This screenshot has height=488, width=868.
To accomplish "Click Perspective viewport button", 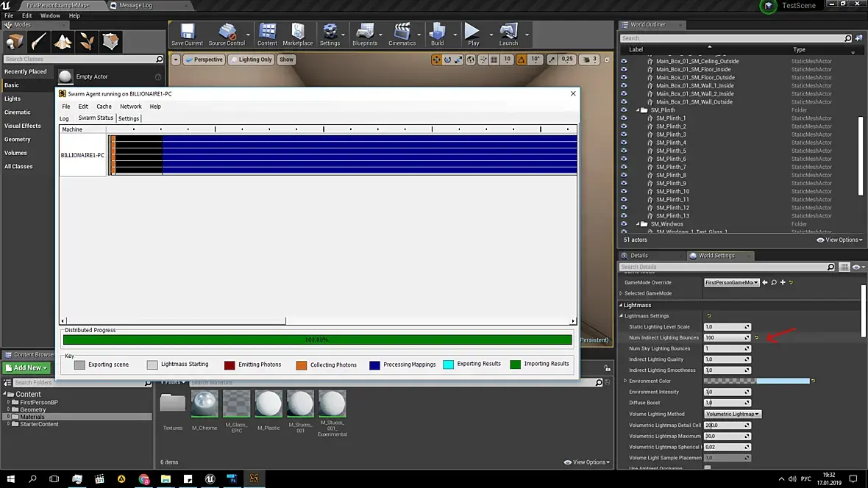I will (x=204, y=60).
